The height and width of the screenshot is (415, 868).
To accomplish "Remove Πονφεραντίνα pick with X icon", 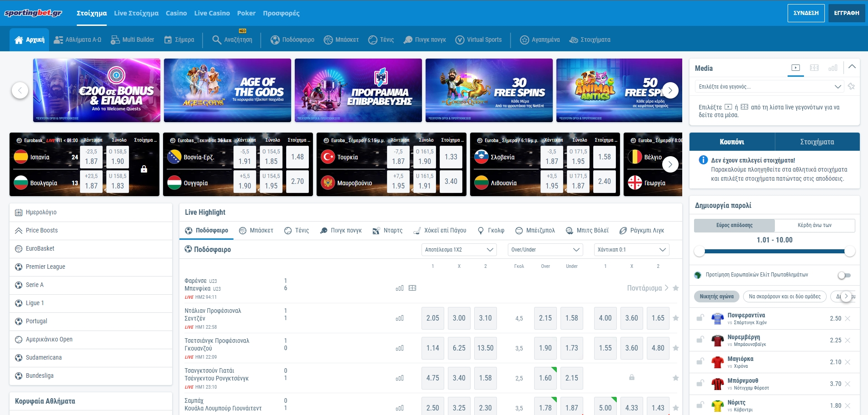I will 848,319.
